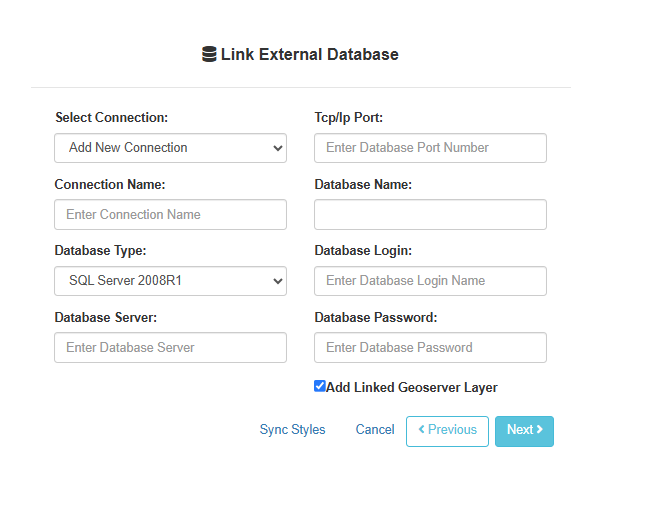Click the Database Type label
The image size is (656, 516).
[x=100, y=251]
